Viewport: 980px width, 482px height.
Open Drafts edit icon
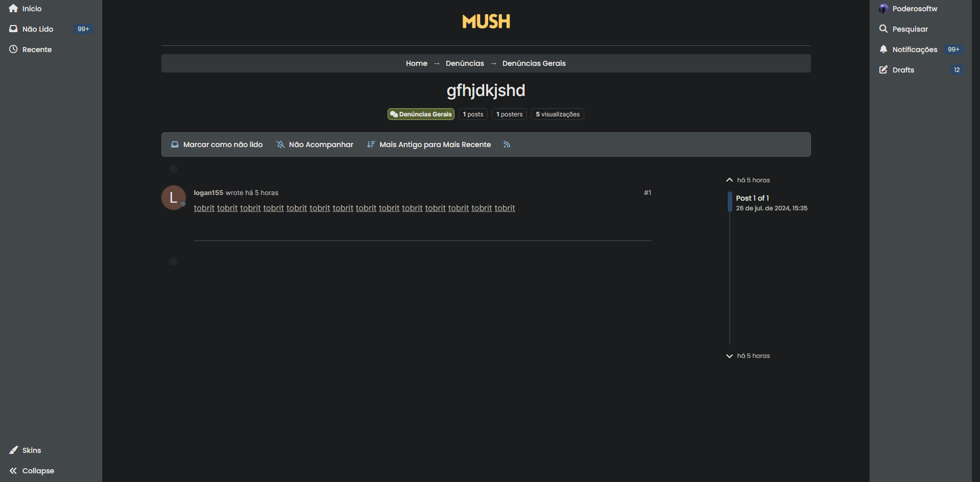[883, 70]
